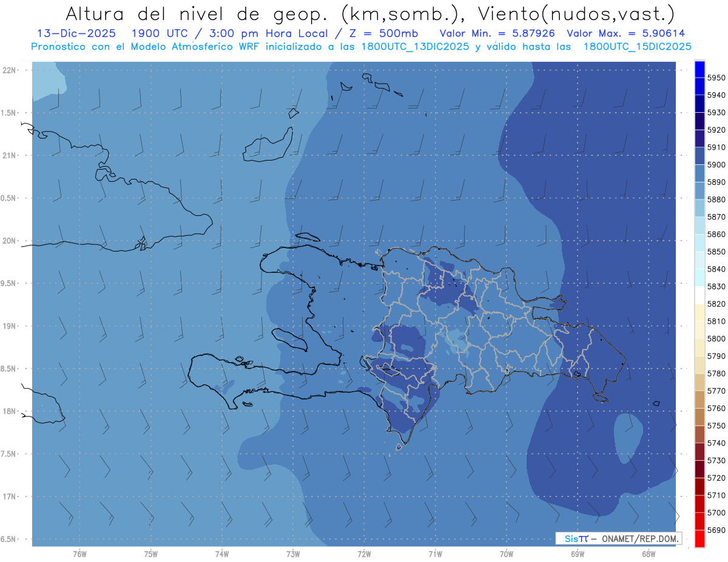The image size is (728, 562).
Task: Click the '73W' longitude axis label
Action: 293,554
